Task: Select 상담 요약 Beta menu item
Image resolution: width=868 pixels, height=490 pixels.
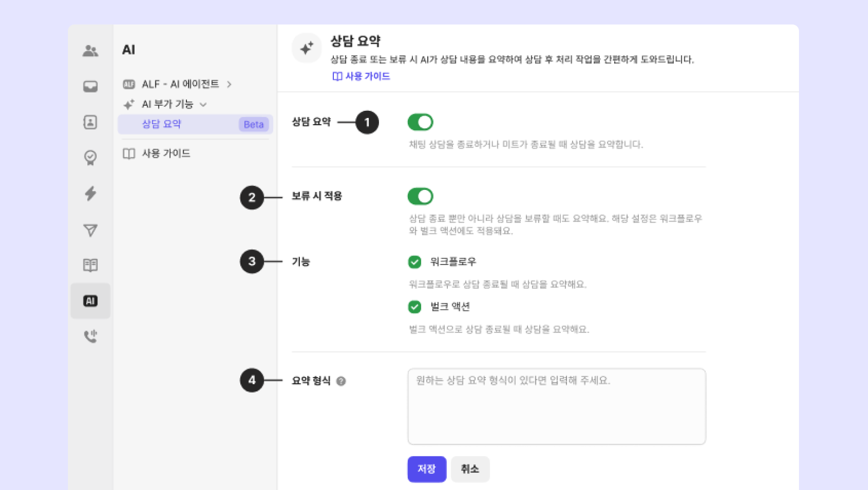Action: click(195, 124)
